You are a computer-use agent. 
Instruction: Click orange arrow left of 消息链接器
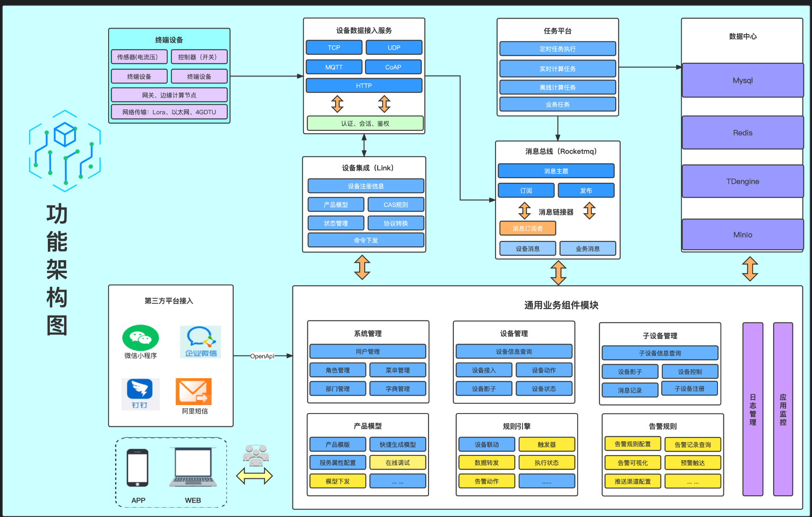coord(525,211)
